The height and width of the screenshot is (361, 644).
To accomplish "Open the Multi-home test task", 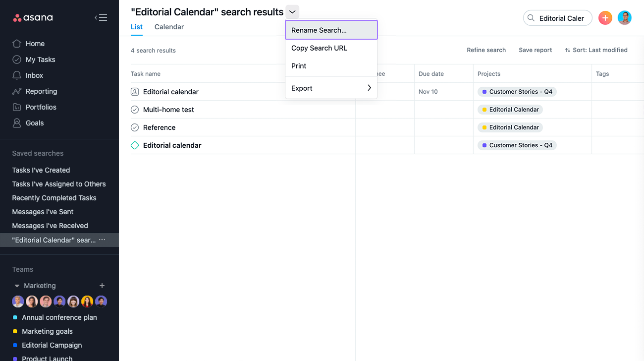I will pyautogui.click(x=168, y=110).
